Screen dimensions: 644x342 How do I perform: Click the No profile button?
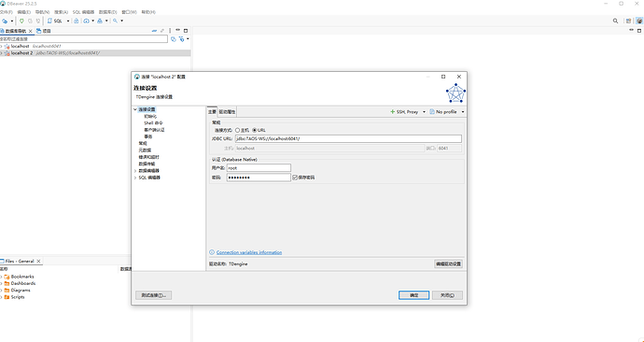click(x=443, y=112)
